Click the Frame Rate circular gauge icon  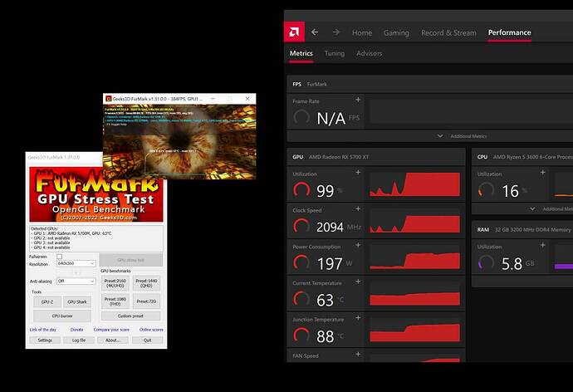coord(301,117)
